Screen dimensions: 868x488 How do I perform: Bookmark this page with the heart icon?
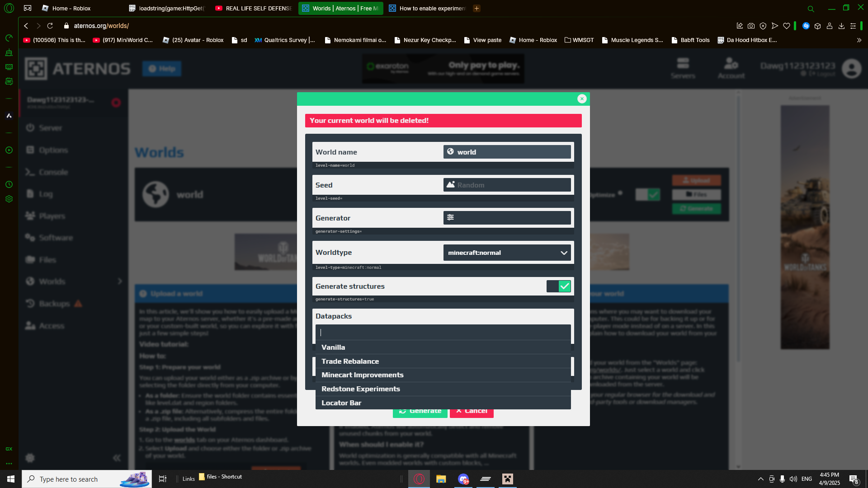787,26
